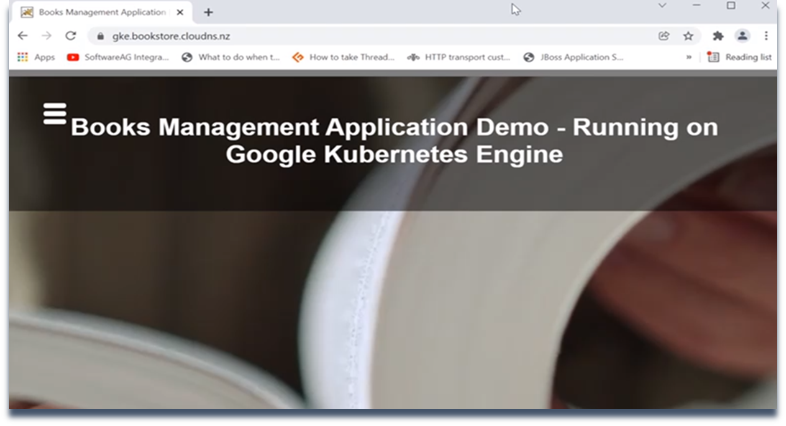This screenshot has height=426, width=786.
Task: Open the Chrome profile avatar
Action: [742, 36]
